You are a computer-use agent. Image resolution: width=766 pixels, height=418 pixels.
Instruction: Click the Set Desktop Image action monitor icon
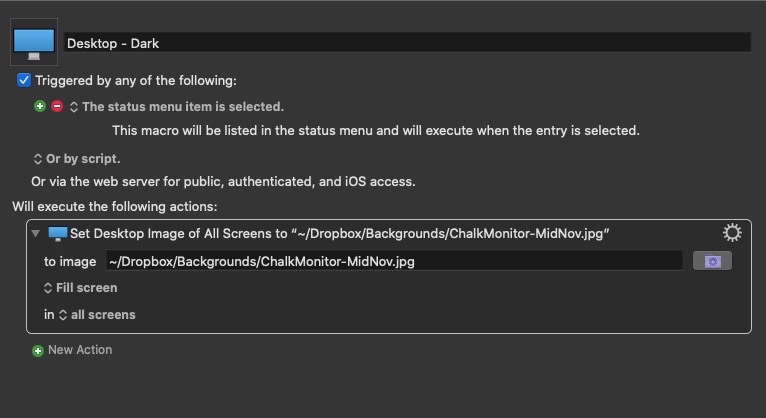(x=58, y=234)
